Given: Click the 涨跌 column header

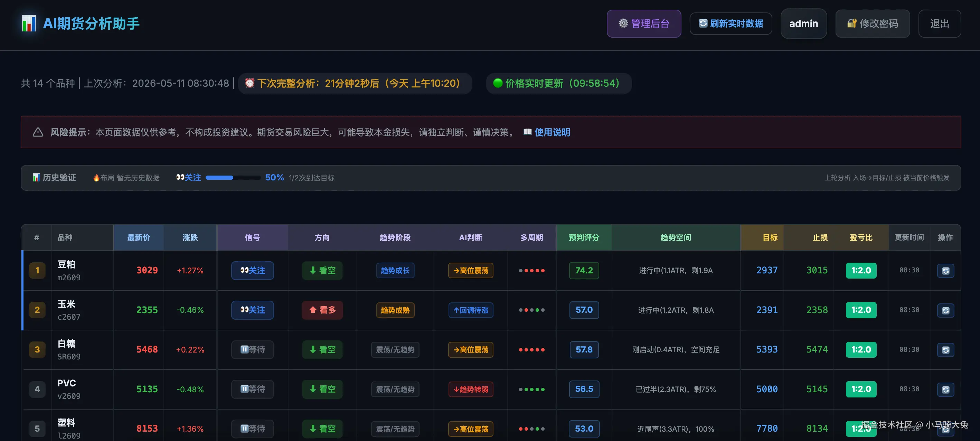Looking at the screenshot, I should (x=190, y=237).
